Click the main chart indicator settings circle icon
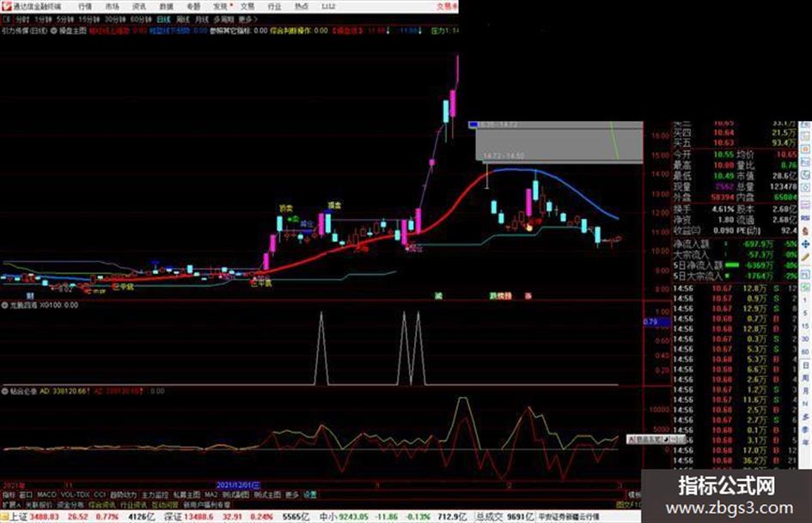 click(54, 31)
